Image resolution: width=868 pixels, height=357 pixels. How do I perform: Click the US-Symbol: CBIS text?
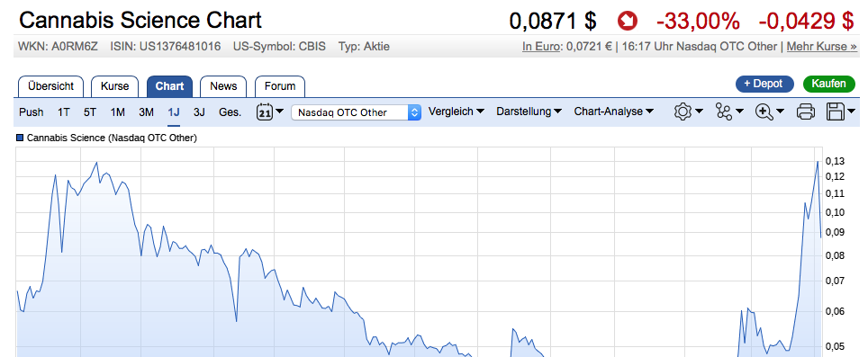pos(279,47)
